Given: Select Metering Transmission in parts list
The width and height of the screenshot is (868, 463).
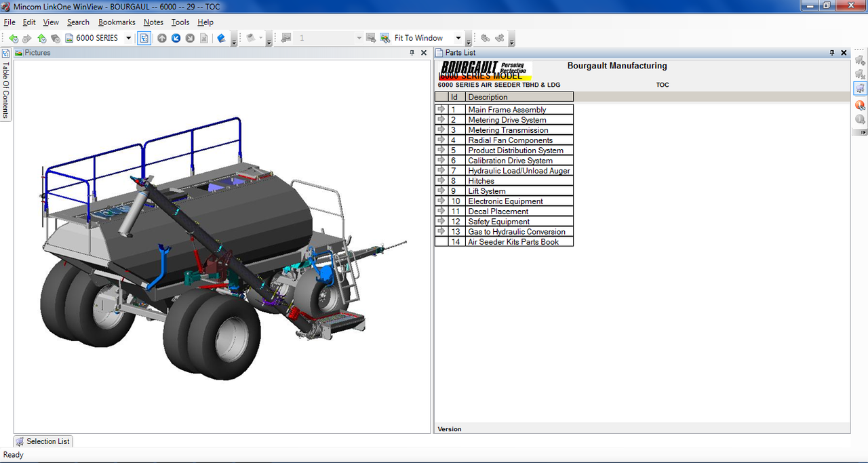Looking at the screenshot, I should pyautogui.click(x=504, y=129).
